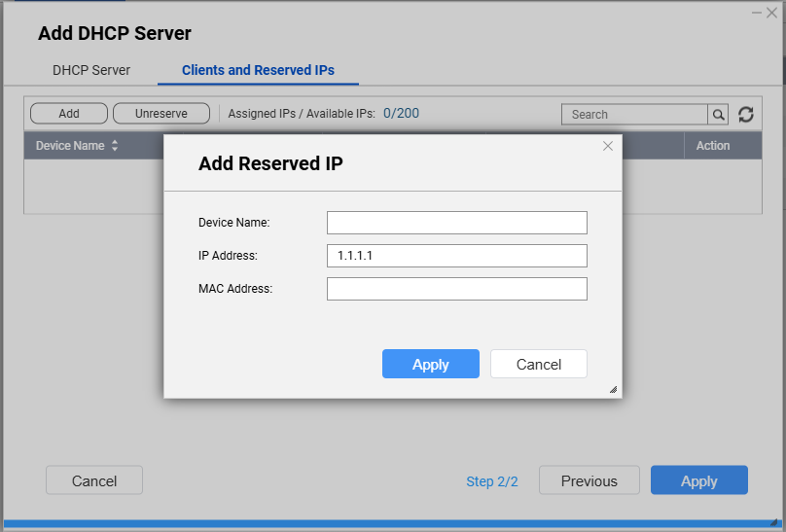Close the Add DHCP Server window

pyautogui.click(x=772, y=12)
